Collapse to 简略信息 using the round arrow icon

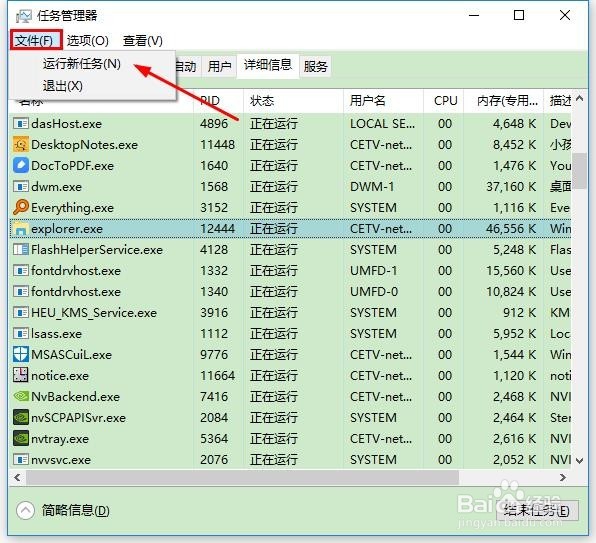tap(25, 511)
